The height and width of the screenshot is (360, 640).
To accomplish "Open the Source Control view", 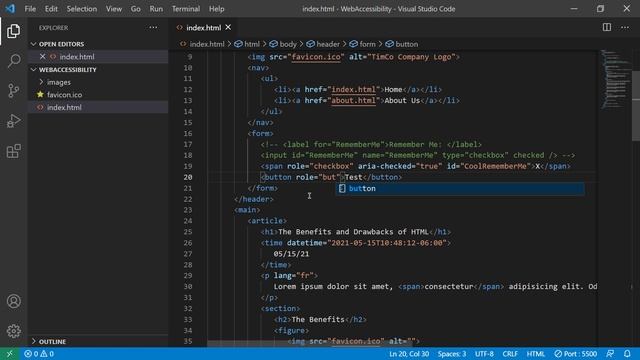I will tap(13, 91).
